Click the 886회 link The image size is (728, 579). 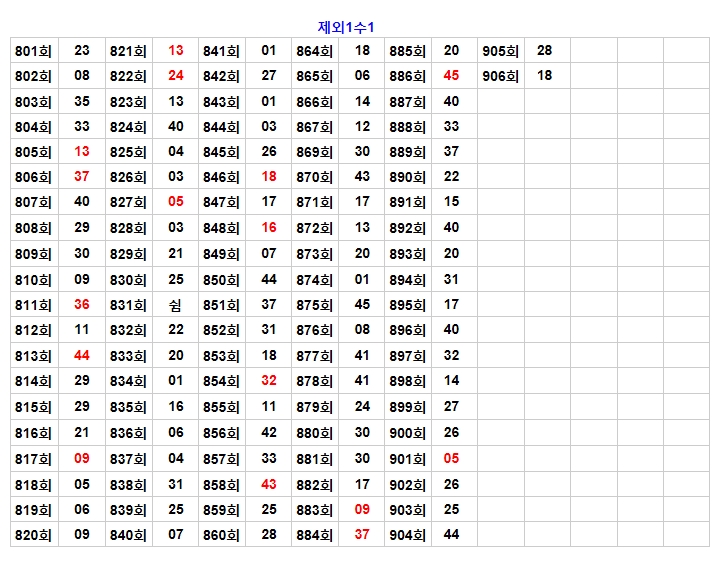(x=407, y=76)
